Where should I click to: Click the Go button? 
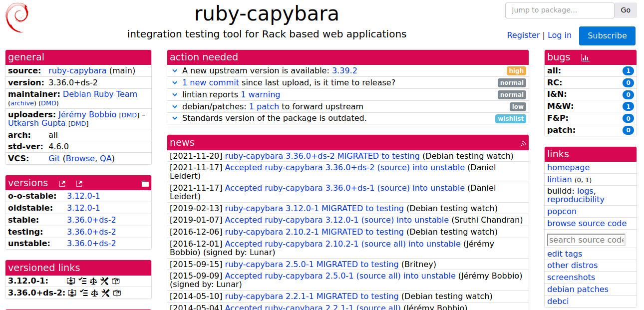pos(626,10)
